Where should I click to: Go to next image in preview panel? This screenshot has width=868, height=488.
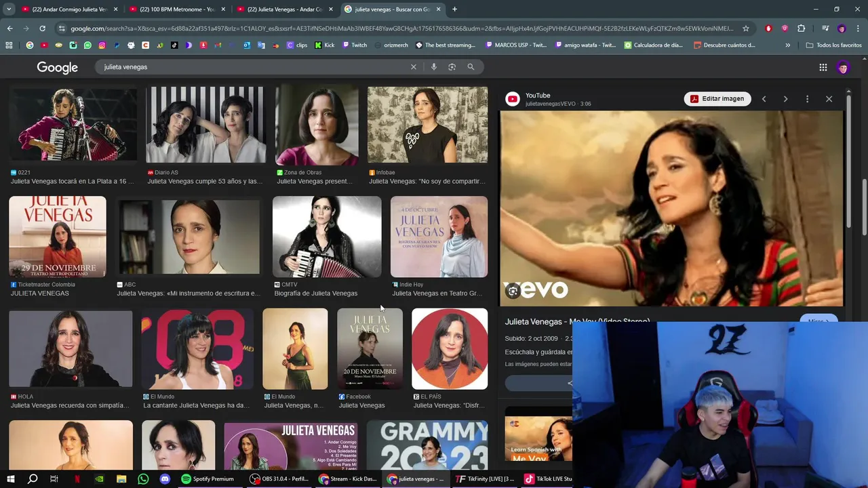tap(785, 99)
